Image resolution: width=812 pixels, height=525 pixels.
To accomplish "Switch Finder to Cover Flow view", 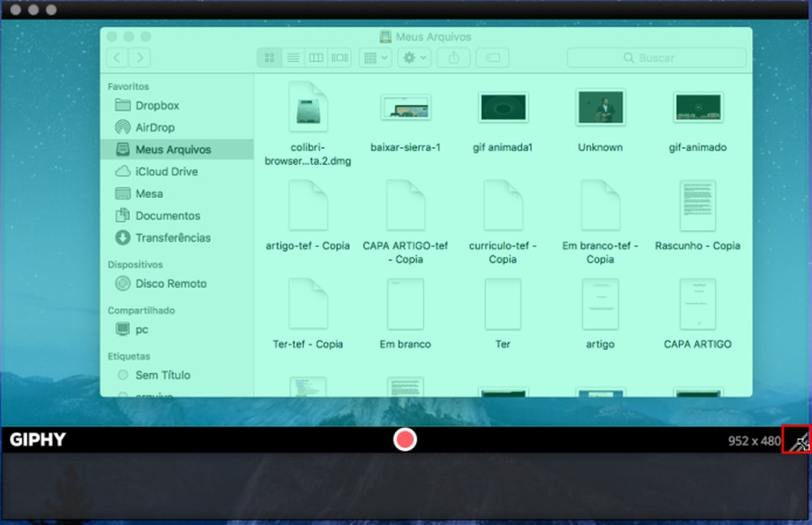I will (339, 58).
